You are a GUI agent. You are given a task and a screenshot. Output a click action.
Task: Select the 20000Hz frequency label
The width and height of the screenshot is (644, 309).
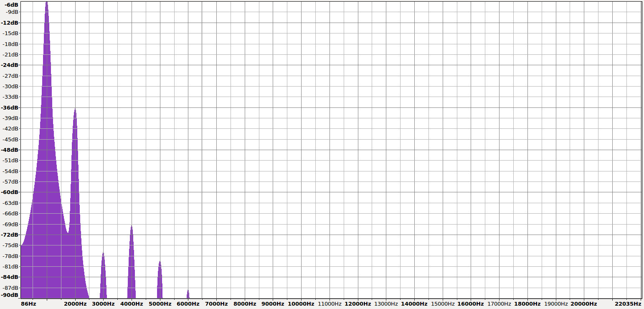(x=584, y=304)
